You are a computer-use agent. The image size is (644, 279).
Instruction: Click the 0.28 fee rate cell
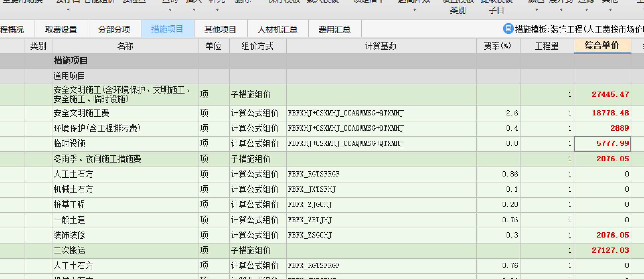point(498,205)
